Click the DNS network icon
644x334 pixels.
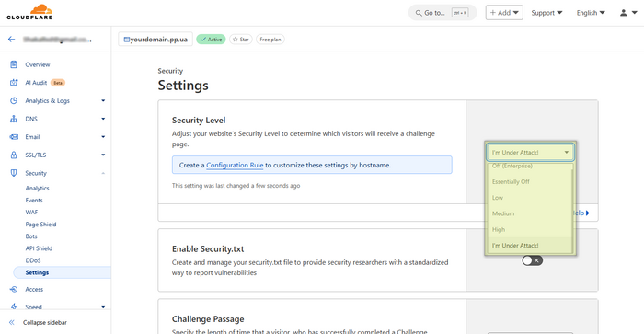(14, 119)
